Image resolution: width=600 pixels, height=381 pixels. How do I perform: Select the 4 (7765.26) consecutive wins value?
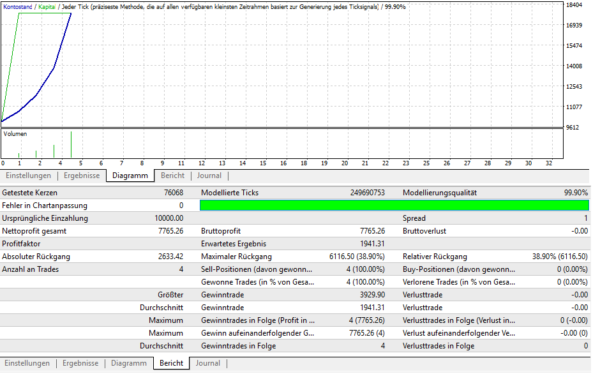367,321
